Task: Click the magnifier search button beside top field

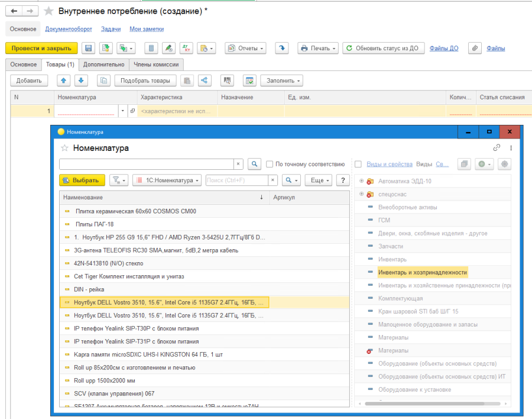Action: 254,164
